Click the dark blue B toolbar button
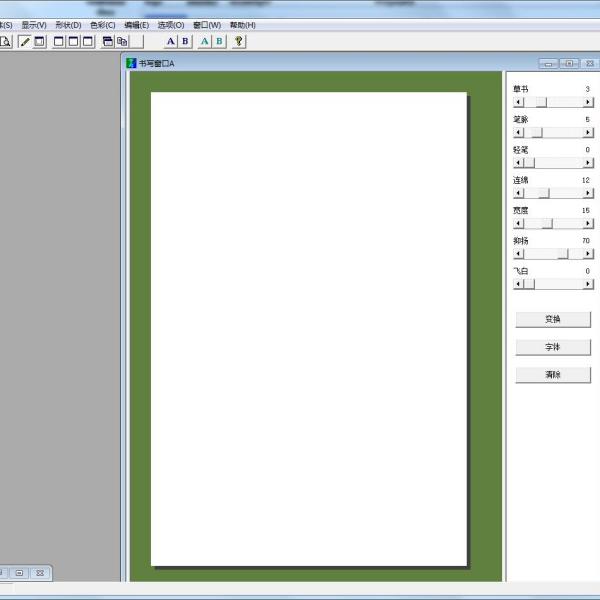Screen dimensions: 600x600 pyautogui.click(x=185, y=41)
